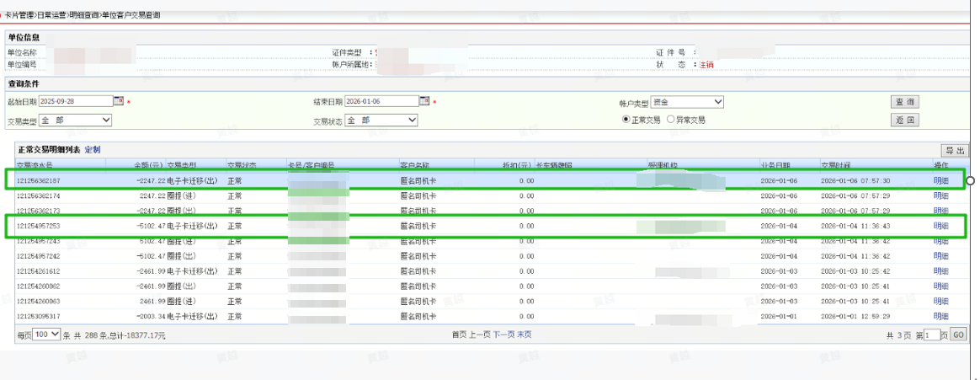Select the 异常交易 radio button

coord(670,120)
